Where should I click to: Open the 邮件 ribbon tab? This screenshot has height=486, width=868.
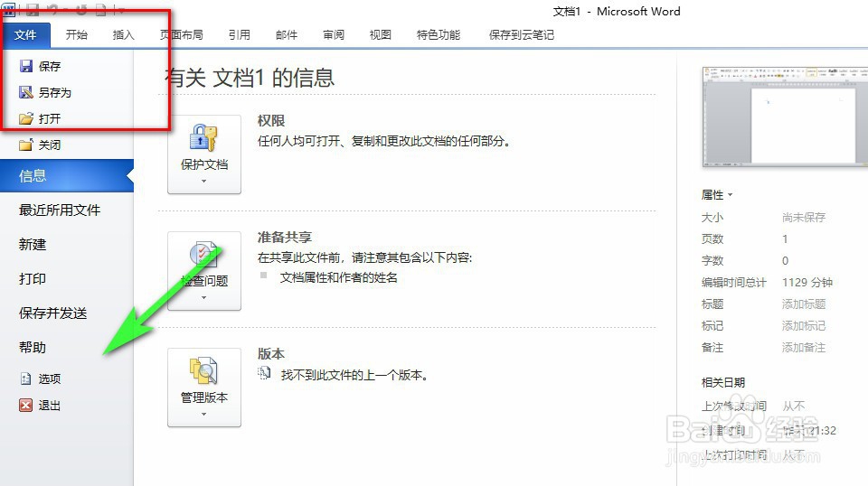[287, 35]
